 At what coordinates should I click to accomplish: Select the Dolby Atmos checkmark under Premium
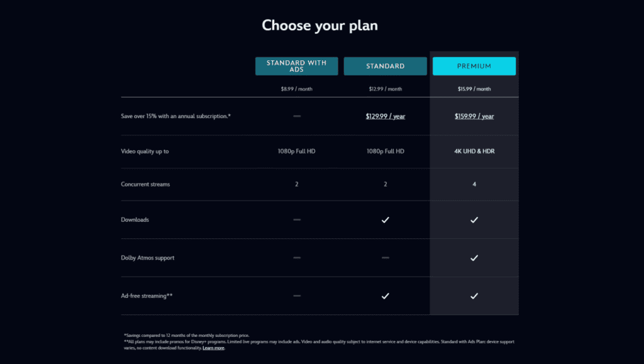coord(474,257)
